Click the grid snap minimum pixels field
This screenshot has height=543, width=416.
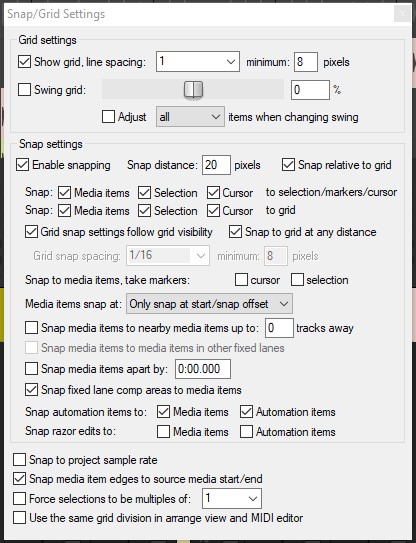pos(276,256)
